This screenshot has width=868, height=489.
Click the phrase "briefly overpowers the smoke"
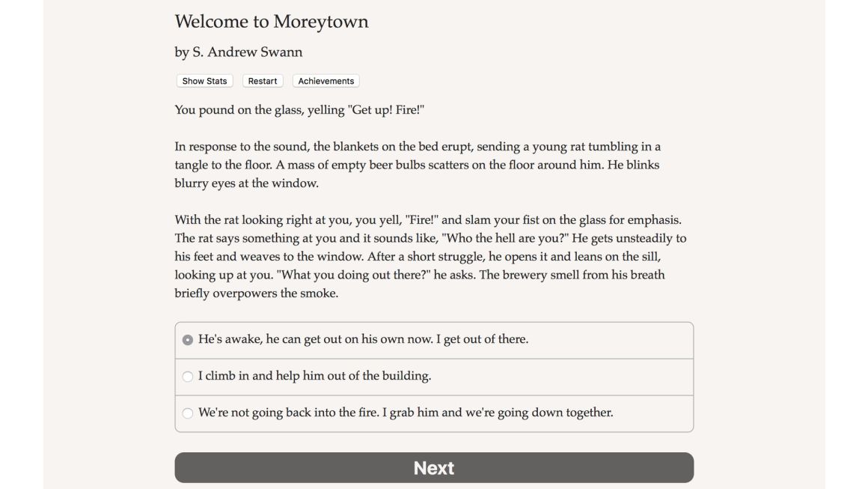click(257, 294)
